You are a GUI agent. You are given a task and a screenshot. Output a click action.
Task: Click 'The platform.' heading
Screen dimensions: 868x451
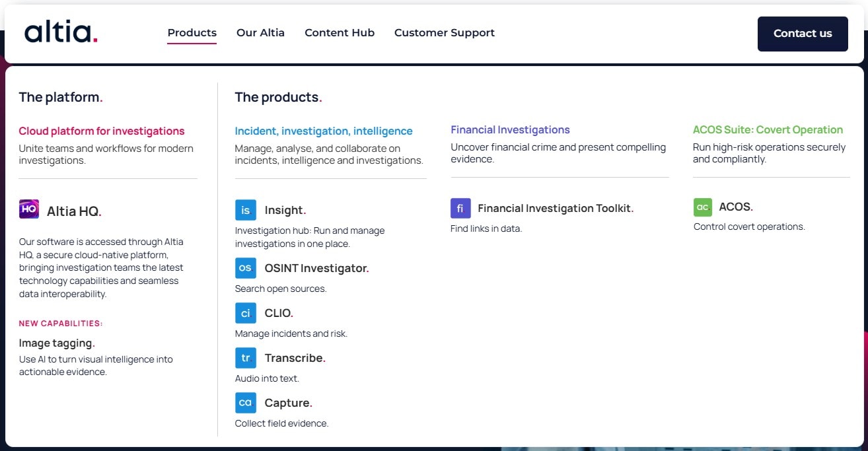point(61,97)
